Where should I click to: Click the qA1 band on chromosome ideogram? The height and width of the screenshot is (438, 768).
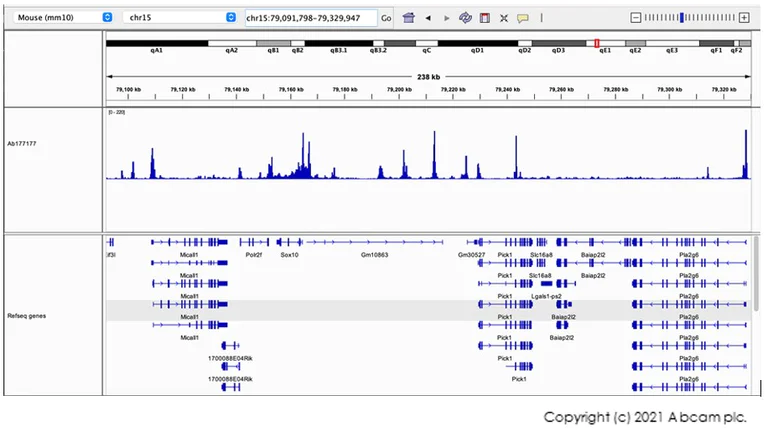pyautogui.click(x=157, y=44)
